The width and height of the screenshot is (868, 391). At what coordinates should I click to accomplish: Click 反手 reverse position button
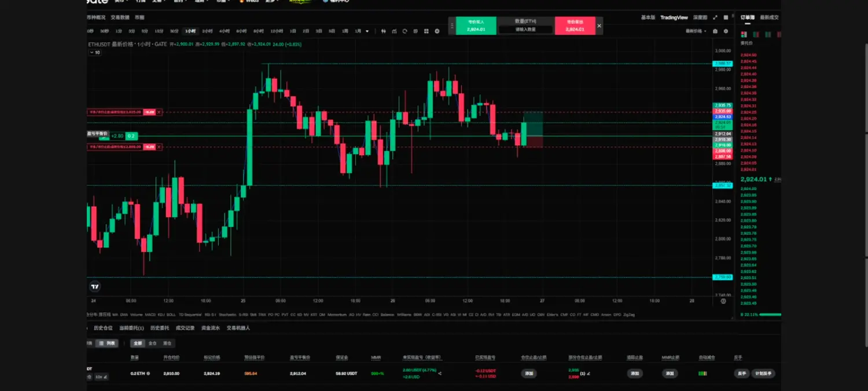742,374
